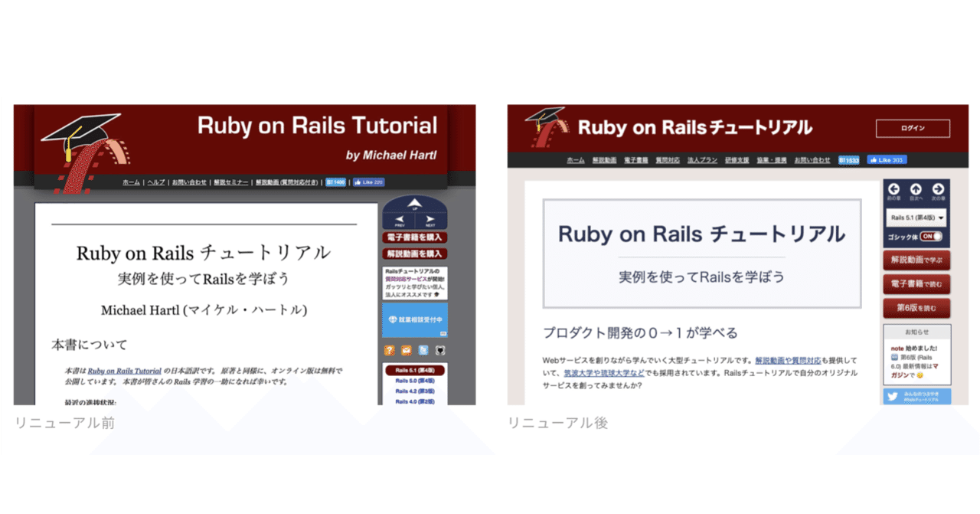Open the orange mail envelope icon
Image resolution: width=980 pixels, height=514 pixels.
tap(406, 350)
